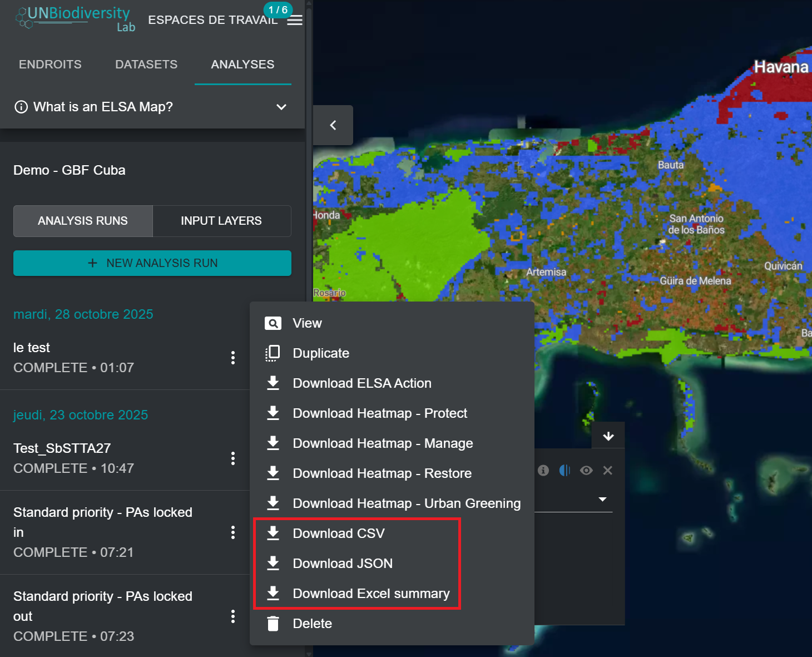Select Delete in the context menu
The image size is (812, 657).
(x=312, y=624)
